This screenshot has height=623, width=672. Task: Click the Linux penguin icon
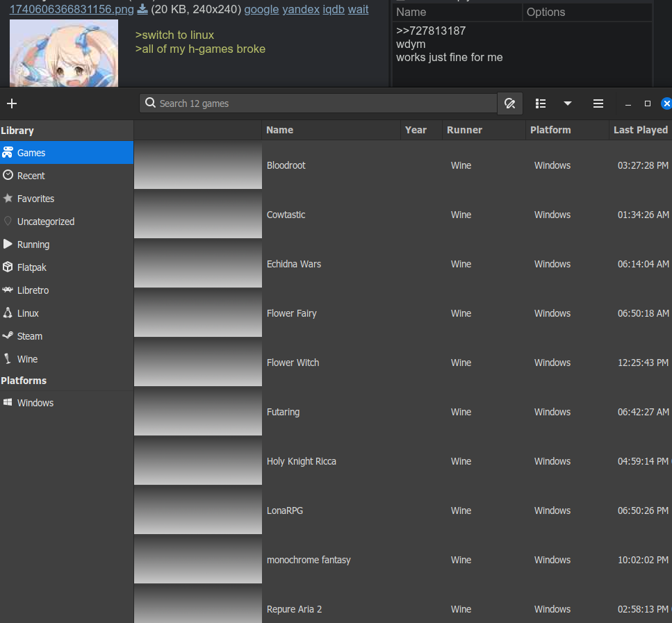coord(8,313)
